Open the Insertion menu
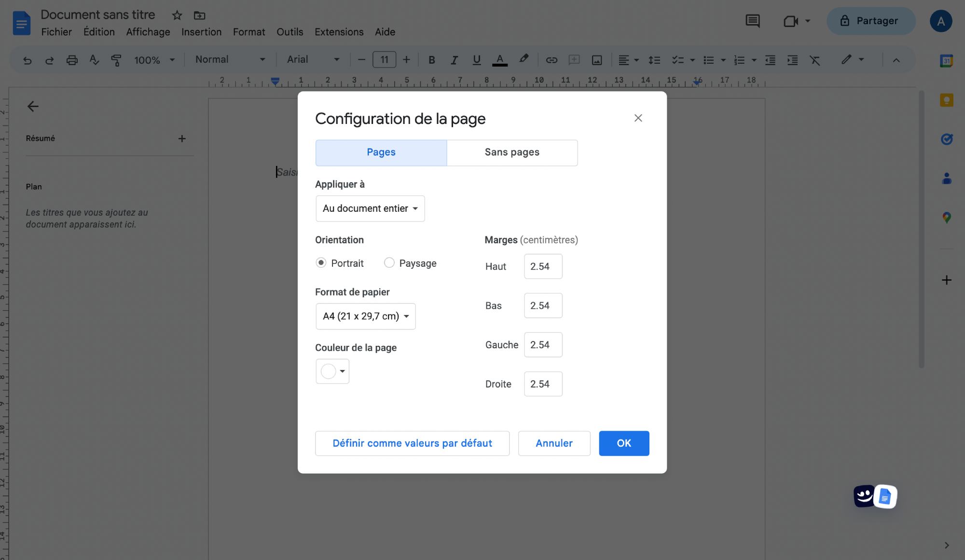This screenshot has width=965, height=560. (201, 32)
